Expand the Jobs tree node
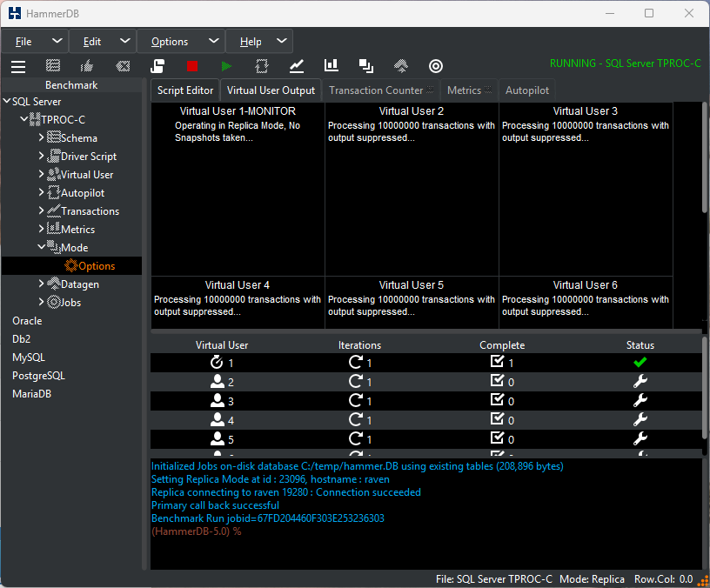 click(x=41, y=302)
